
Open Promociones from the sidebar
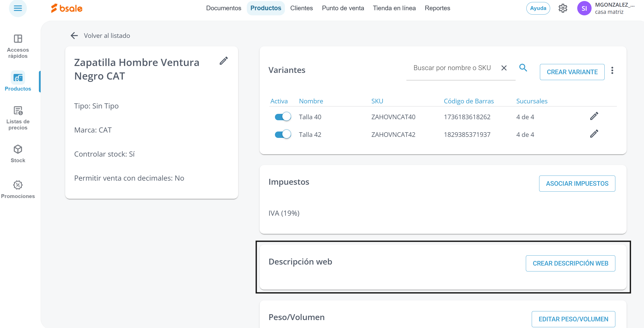(x=18, y=189)
